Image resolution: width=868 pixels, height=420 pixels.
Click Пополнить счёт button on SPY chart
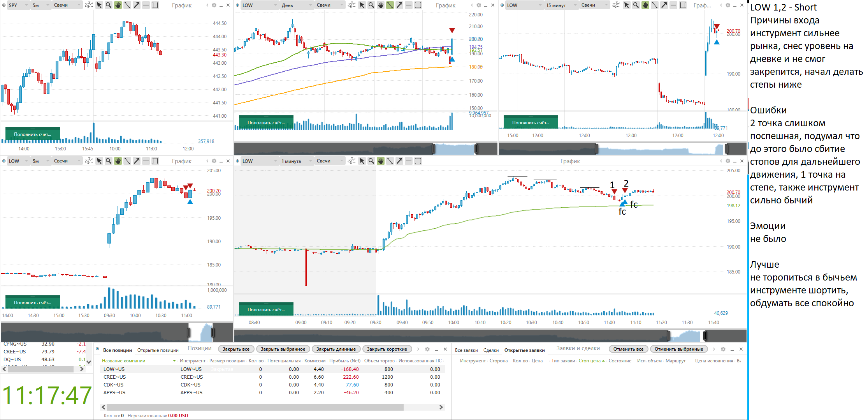point(33,134)
